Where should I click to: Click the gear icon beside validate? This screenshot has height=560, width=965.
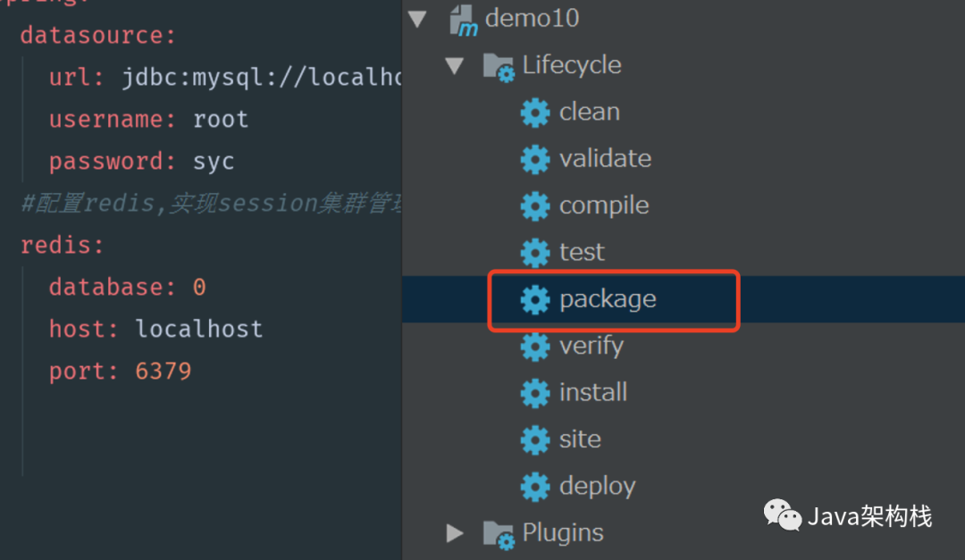tap(534, 159)
